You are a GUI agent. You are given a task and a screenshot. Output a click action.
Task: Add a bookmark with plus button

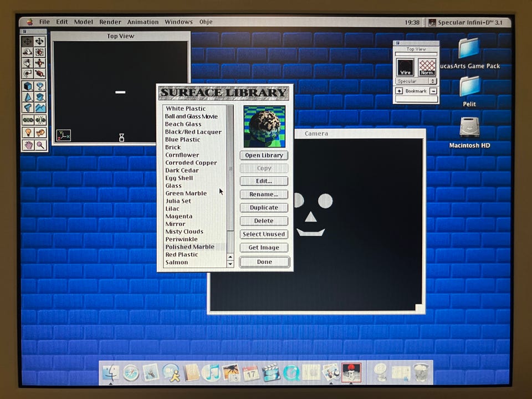tap(400, 91)
